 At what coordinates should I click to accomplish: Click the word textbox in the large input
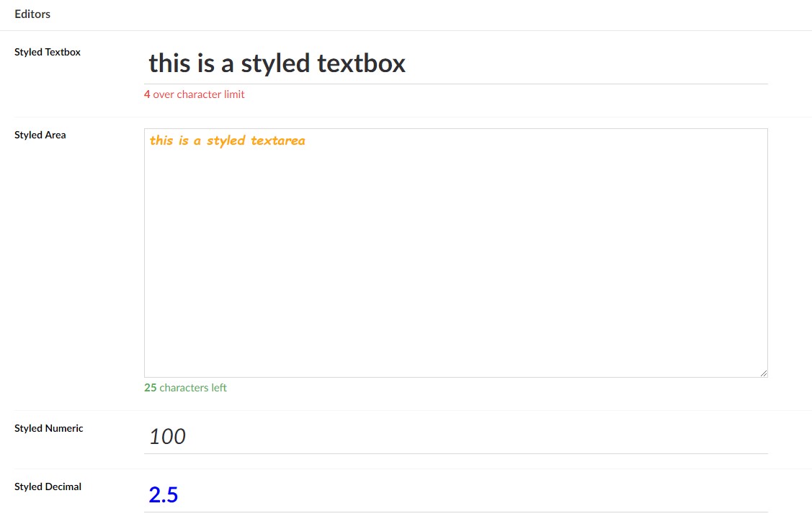[x=361, y=63]
